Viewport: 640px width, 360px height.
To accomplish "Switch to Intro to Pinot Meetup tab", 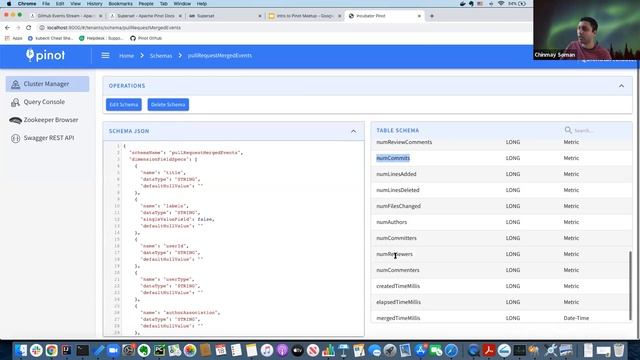I will pyautogui.click(x=304, y=16).
